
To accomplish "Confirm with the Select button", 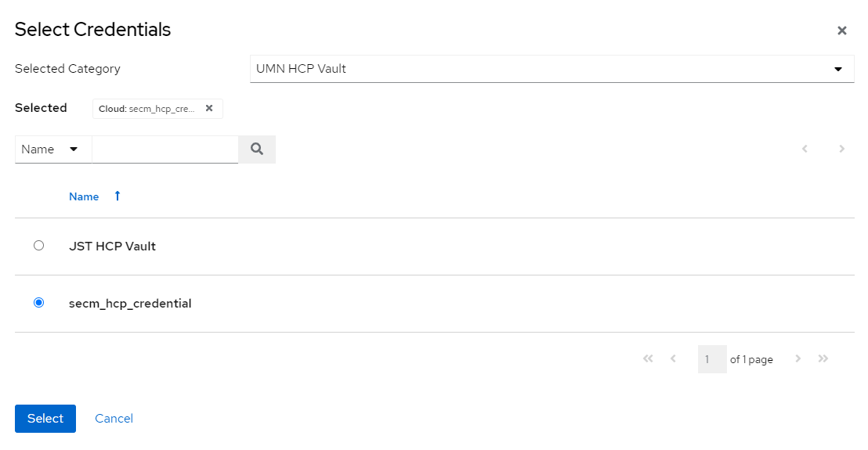I will tap(45, 419).
